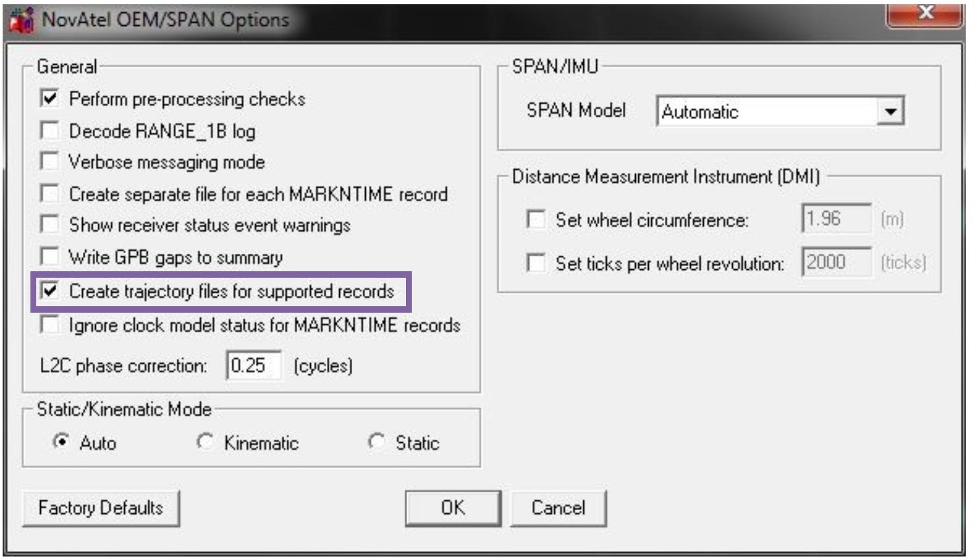
Task: Click the L2C phase correction field
Action: pos(254,365)
